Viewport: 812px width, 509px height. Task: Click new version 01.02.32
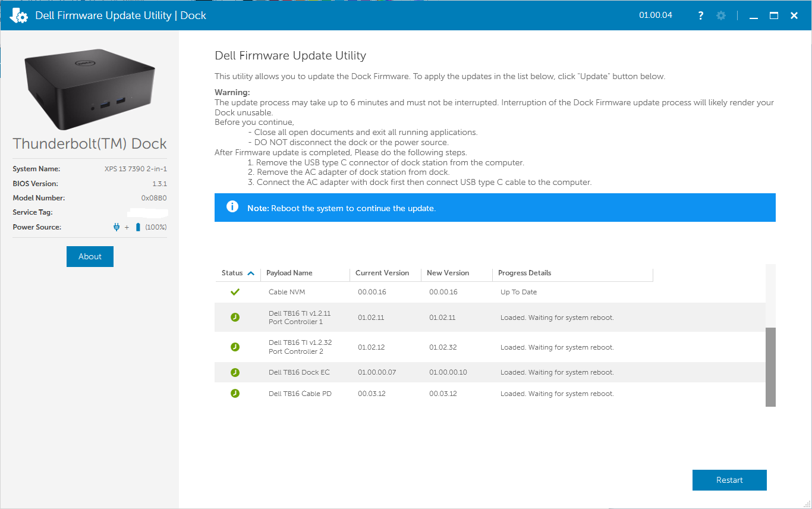point(442,347)
